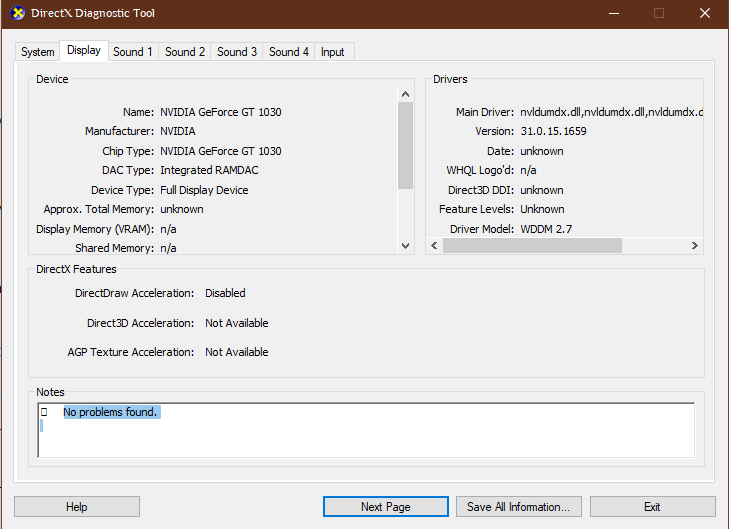
Task: Click Drivers panel scroll left arrow
Action: [434, 245]
